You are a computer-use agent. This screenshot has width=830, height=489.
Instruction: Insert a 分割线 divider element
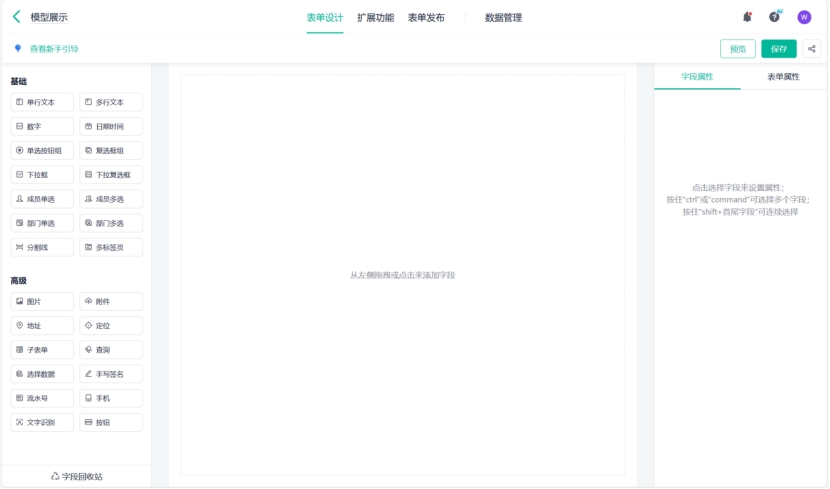(42, 247)
